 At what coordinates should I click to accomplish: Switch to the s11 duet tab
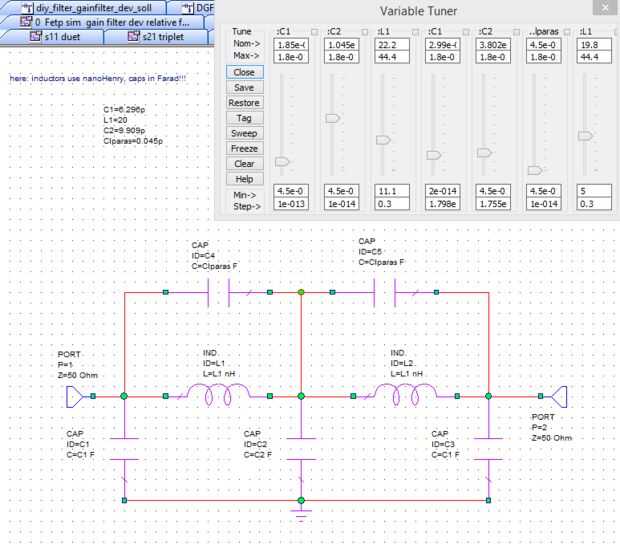(53, 37)
